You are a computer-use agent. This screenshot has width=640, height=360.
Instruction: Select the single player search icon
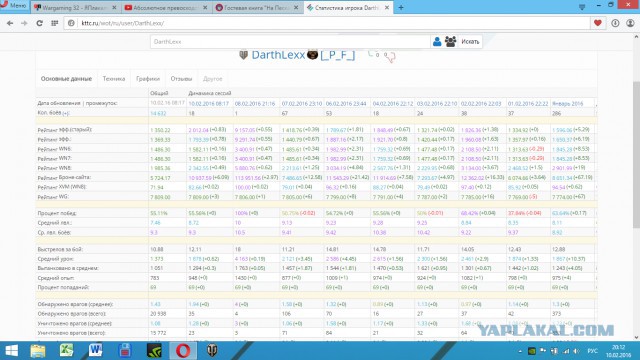(437, 42)
